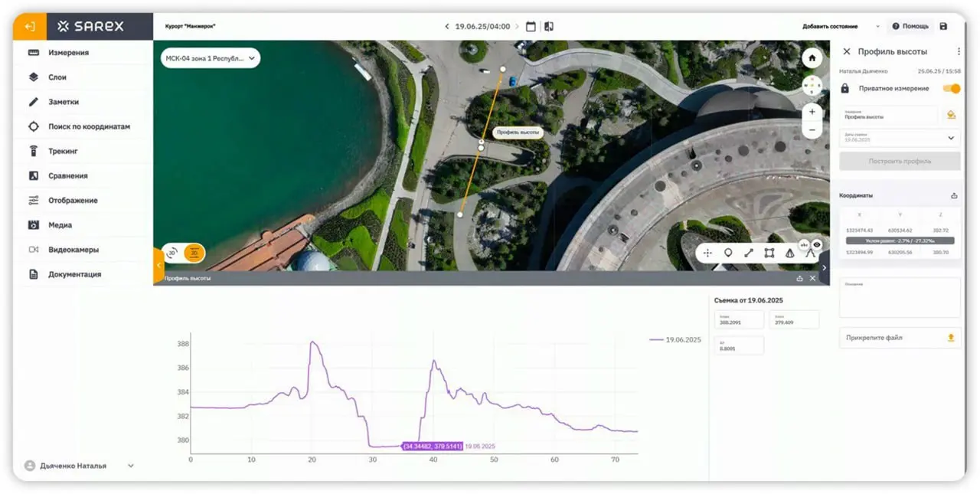Collapse the right panel with the chevron

pyautogui.click(x=825, y=267)
